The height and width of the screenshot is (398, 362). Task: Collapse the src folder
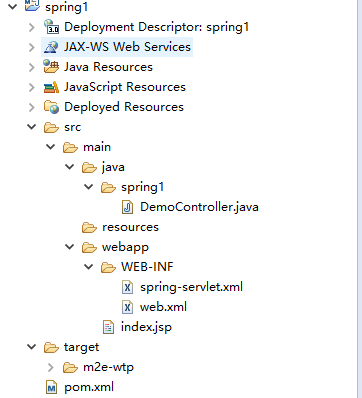(32, 127)
